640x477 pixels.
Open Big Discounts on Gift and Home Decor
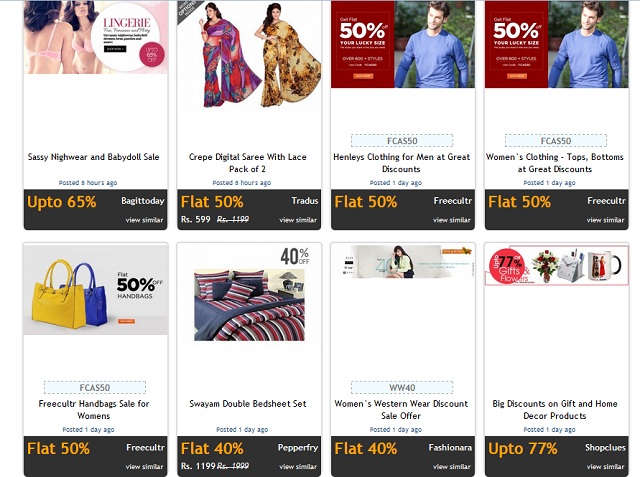click(555, 410)
